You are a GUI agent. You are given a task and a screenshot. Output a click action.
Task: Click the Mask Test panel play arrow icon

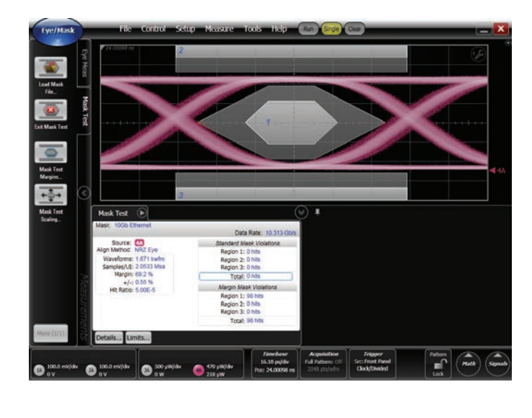[142, 213]
